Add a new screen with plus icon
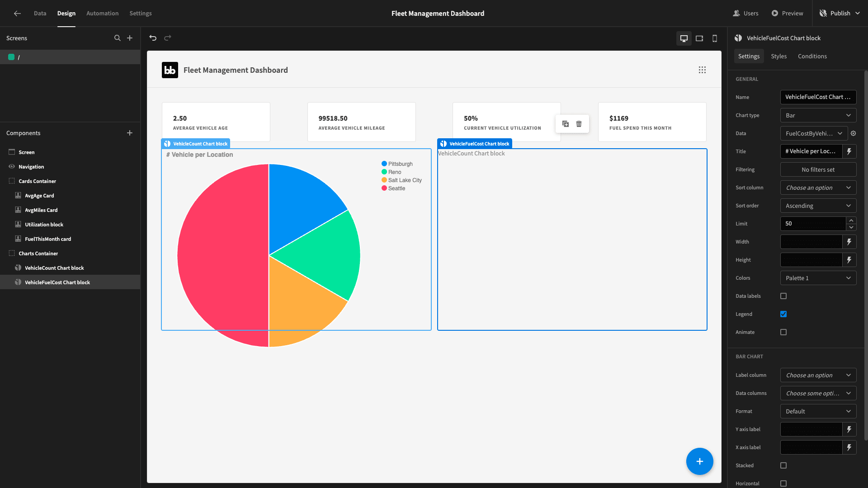 tap(130, 38)
